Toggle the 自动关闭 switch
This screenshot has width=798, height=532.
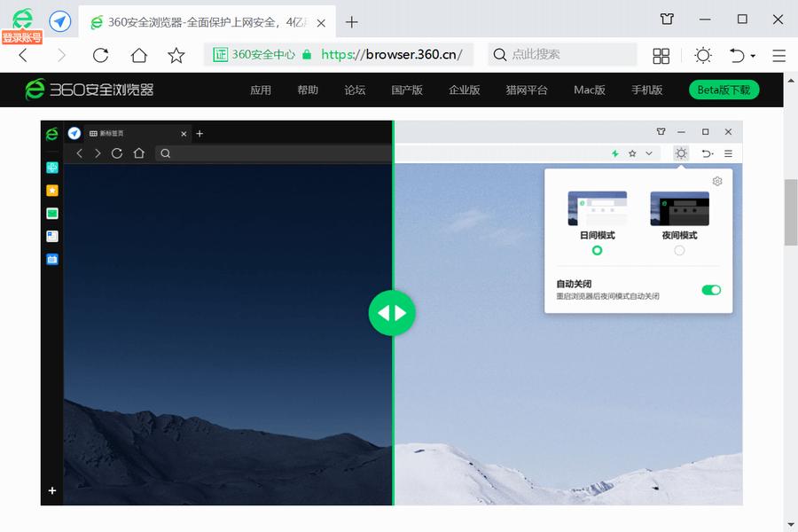(x=711, y=290)
